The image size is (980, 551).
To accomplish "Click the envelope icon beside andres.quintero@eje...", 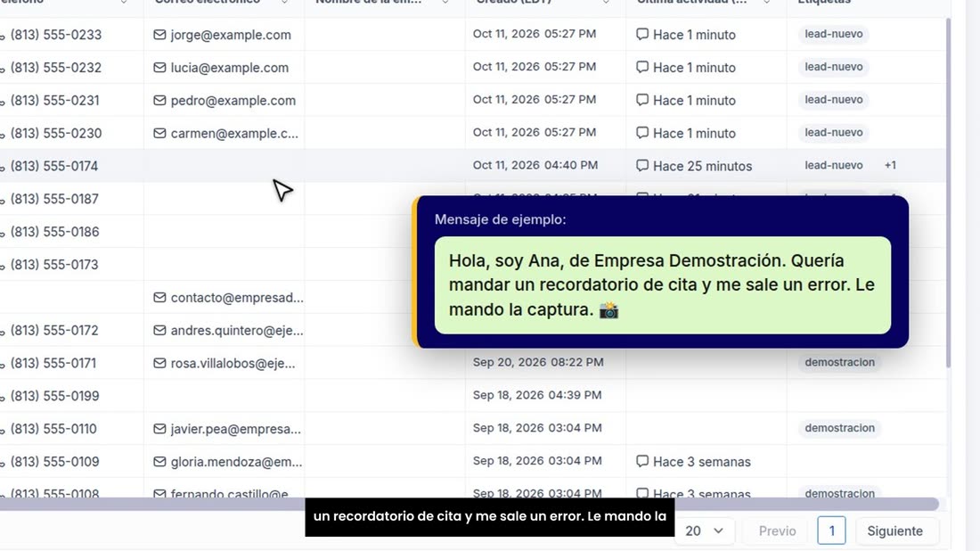I will (159, 330).
